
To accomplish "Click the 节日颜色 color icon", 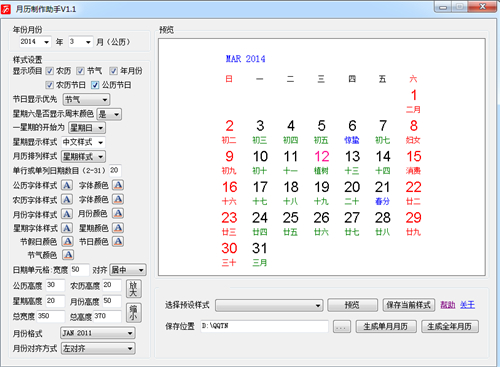I will 118,241.
